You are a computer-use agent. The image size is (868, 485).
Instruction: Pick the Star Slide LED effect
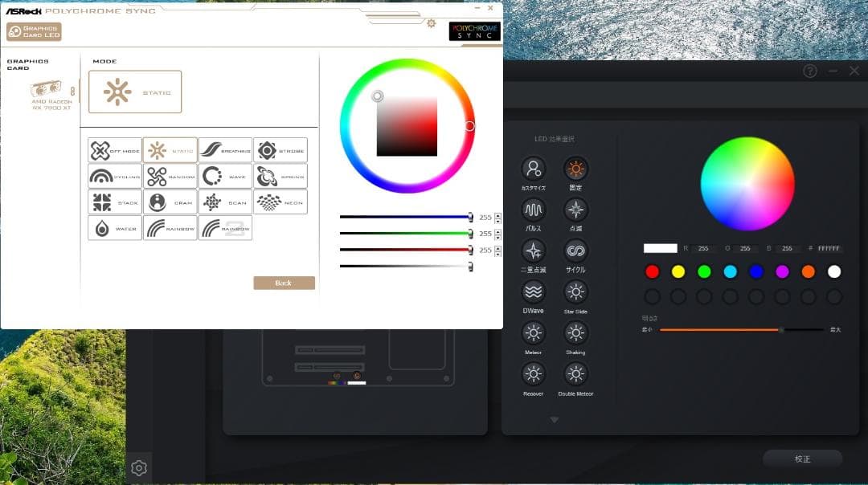pyautogui.click(x=575, y=291)
